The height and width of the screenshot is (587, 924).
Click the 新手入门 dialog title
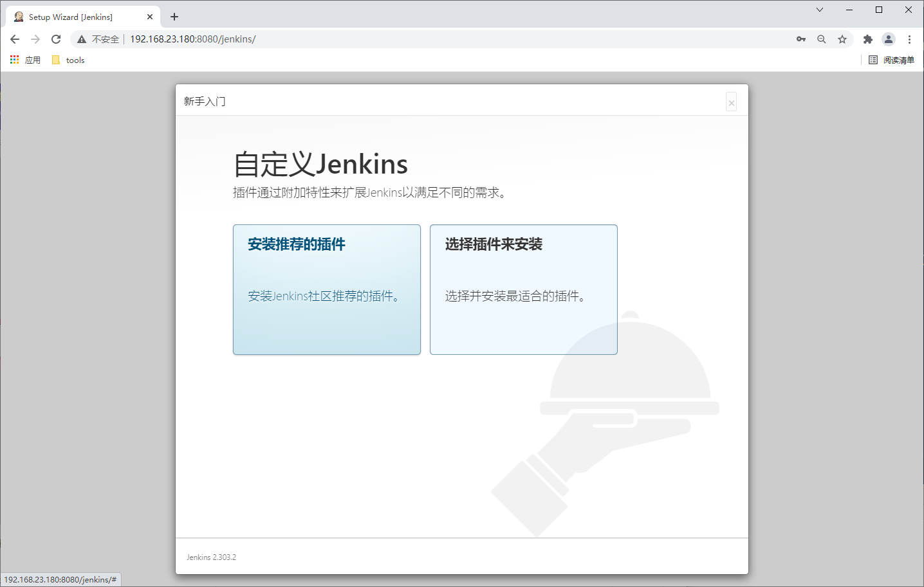205,101
